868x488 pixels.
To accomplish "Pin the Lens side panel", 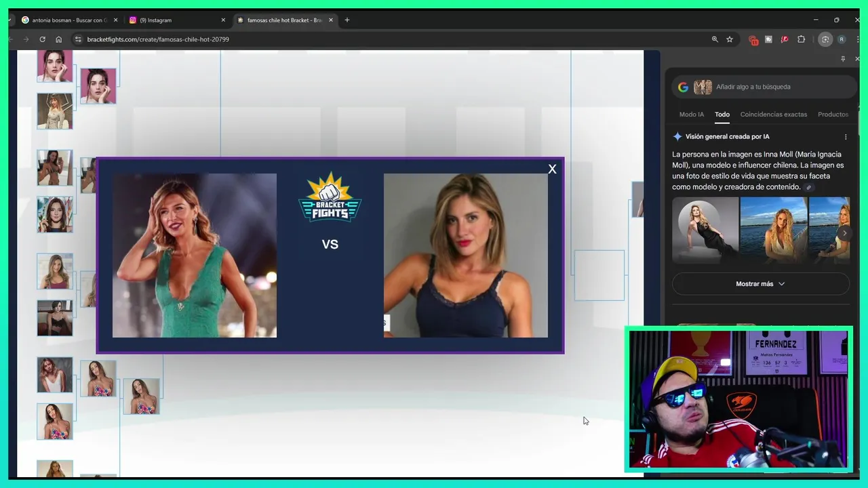I will [843, 59].
